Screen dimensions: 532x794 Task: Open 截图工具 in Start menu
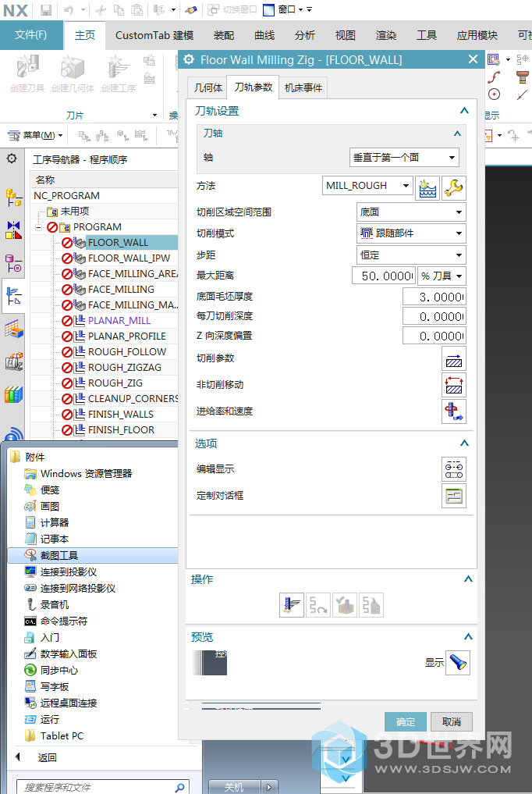[94, 556]
